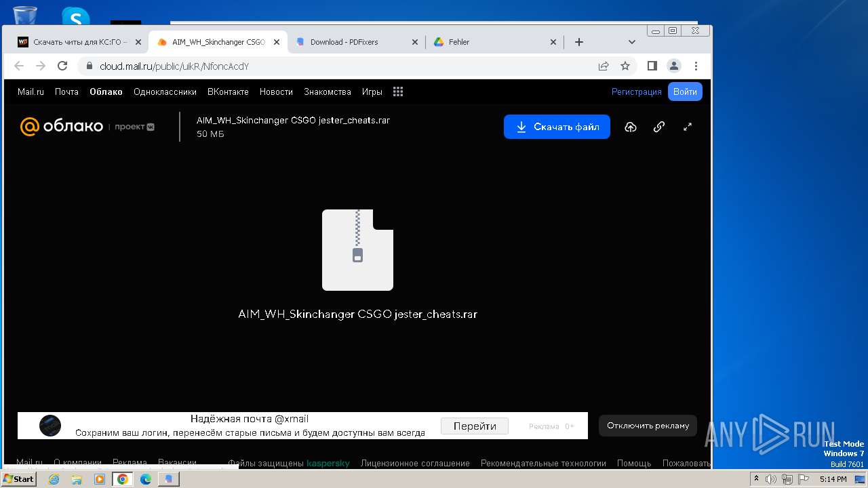The height and width of the screenshot is (488, 868).
Task: Click the Облако logo
Action: point(61,126)
